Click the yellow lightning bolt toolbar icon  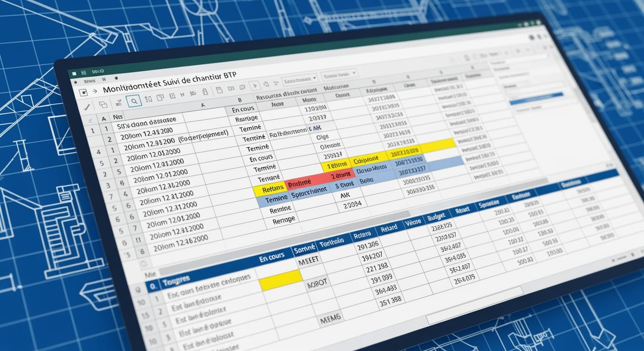click(255, 85)
